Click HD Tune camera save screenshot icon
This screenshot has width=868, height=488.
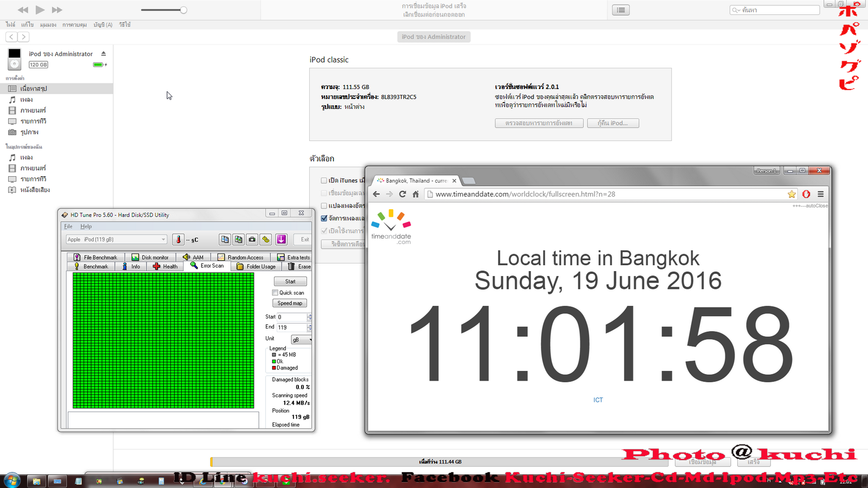pyautogui.click(x=252, y=239)
